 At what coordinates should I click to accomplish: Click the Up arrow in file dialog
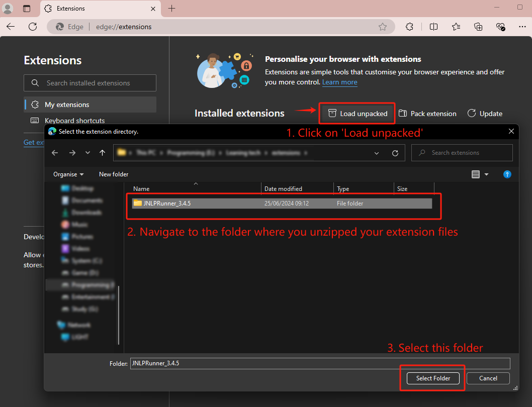click(x=103, y=153)
